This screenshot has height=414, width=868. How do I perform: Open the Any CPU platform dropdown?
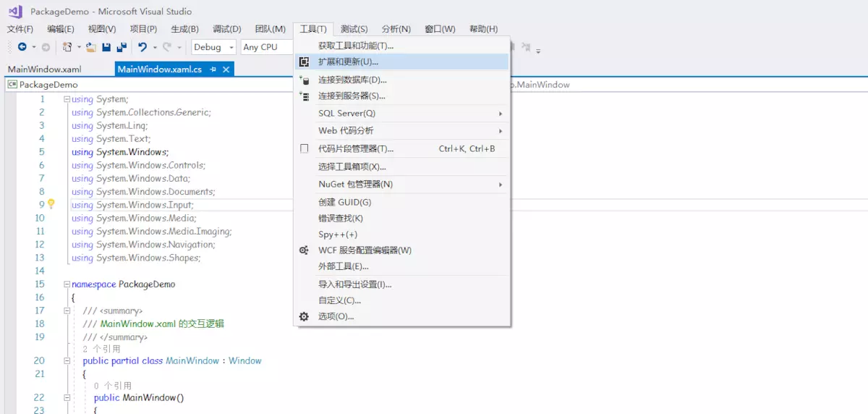(x=266, y=47)
